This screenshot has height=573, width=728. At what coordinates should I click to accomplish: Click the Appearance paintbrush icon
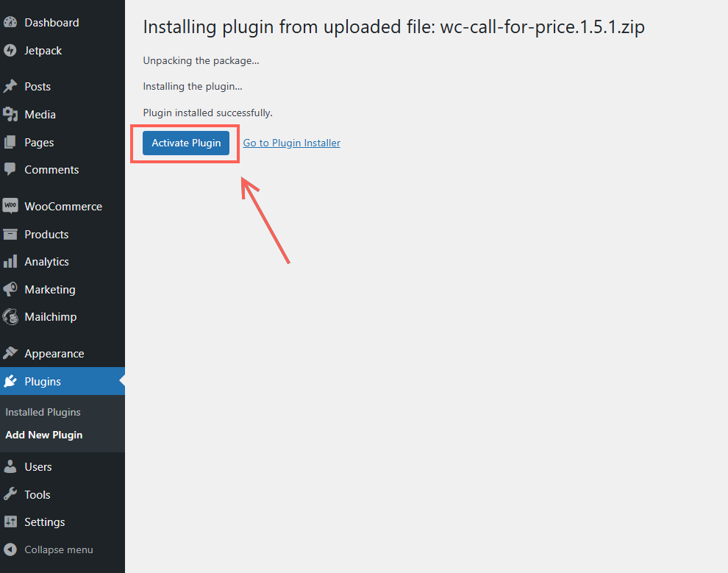click(10, 353)
